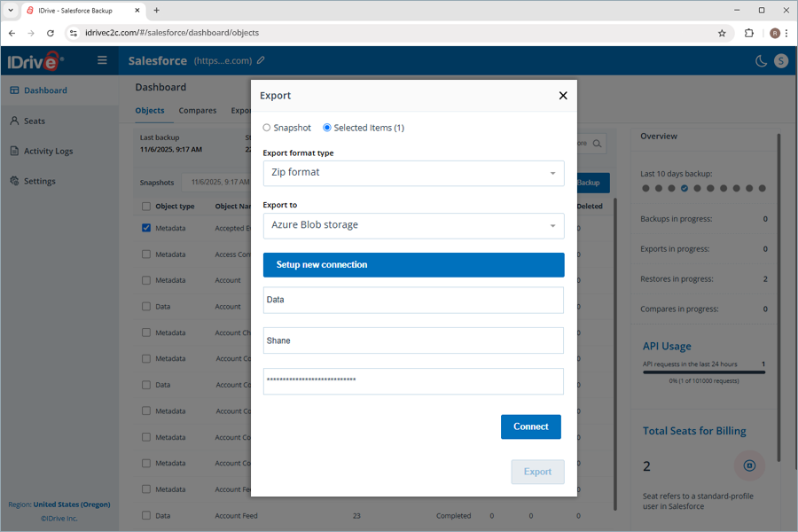Open the Chrome profile avatar
This screenshot has height=532, width=798.
(x=775, y=33)
